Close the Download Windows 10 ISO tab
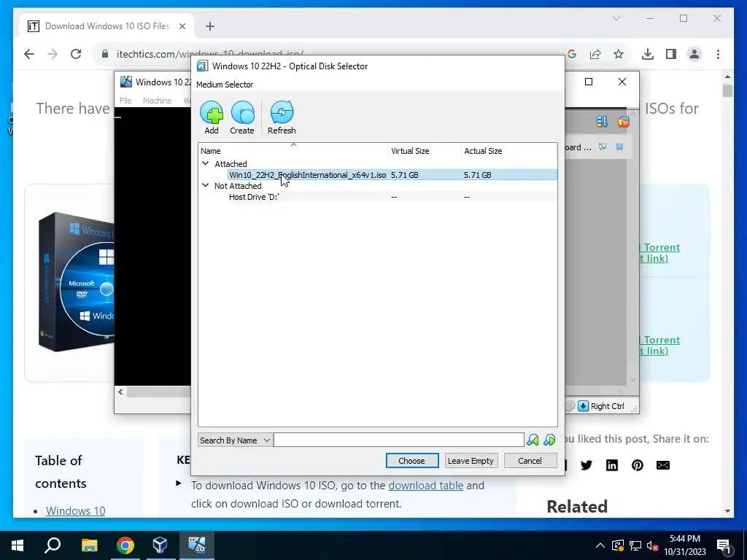The width and height of the screenshot is (747, 560). click(182, 26)
